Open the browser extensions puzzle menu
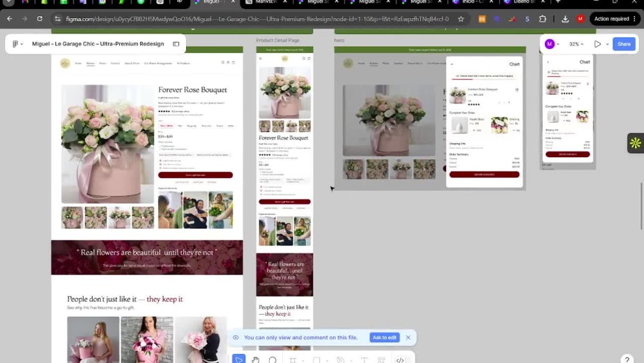Screen dimensions: 644x363 tap(542, 19)
